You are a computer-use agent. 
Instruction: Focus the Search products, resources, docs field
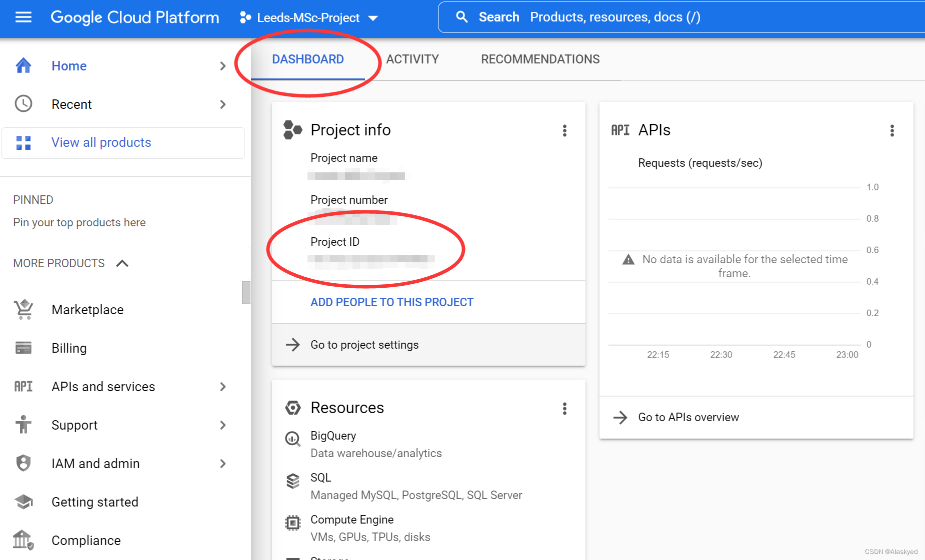[x=682, y=17]
